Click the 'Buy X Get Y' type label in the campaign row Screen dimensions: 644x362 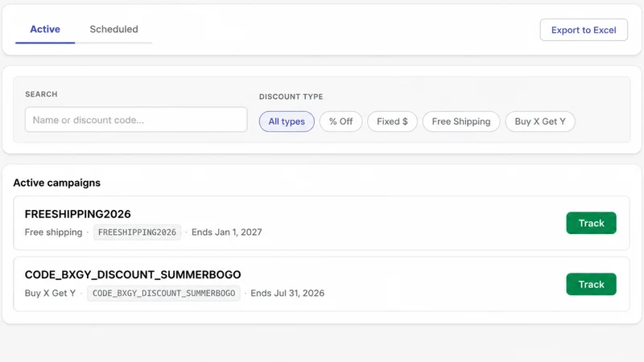pyautogui.click(x=50, y=294)
